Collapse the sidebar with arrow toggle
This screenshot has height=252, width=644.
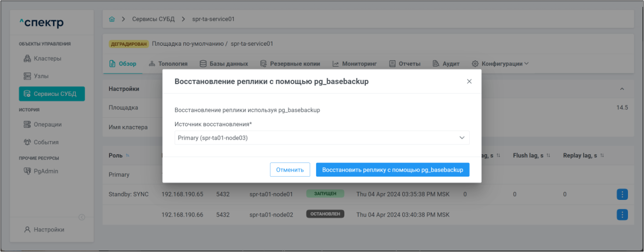pyautogui.click(x=82, y=217)
